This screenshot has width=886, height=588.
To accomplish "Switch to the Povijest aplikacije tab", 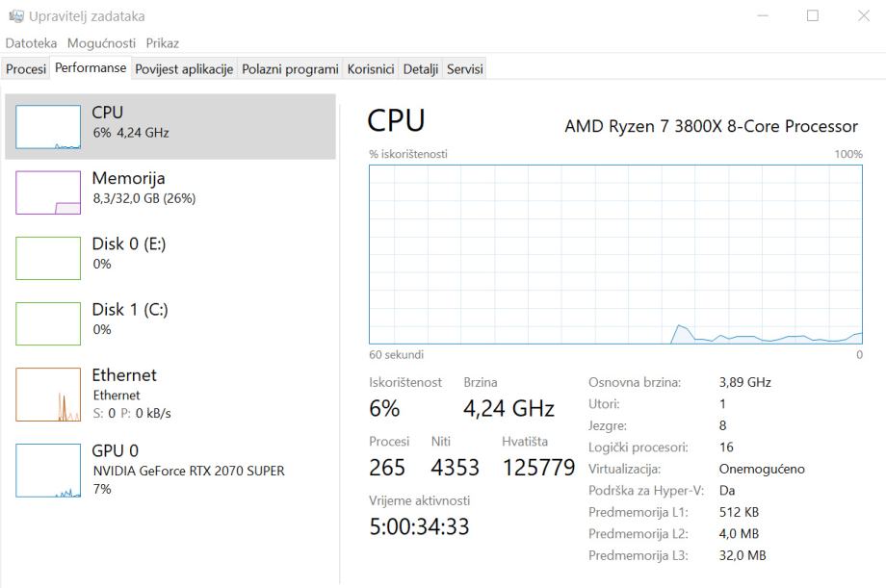I will (x=184, y=69).
